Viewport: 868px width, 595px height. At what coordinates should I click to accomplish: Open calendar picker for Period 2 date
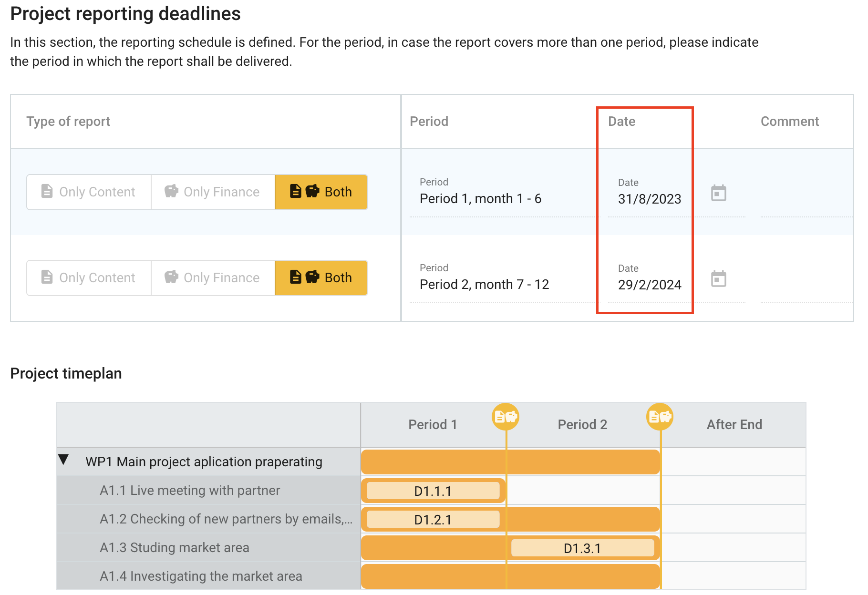click(718, 279)
